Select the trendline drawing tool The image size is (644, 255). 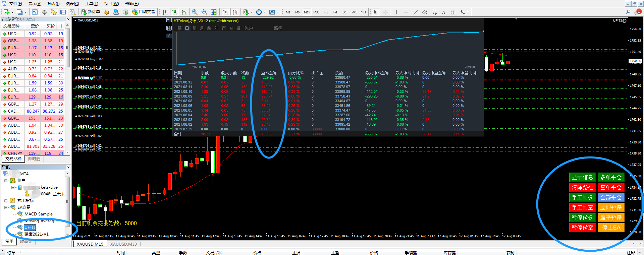415,12
